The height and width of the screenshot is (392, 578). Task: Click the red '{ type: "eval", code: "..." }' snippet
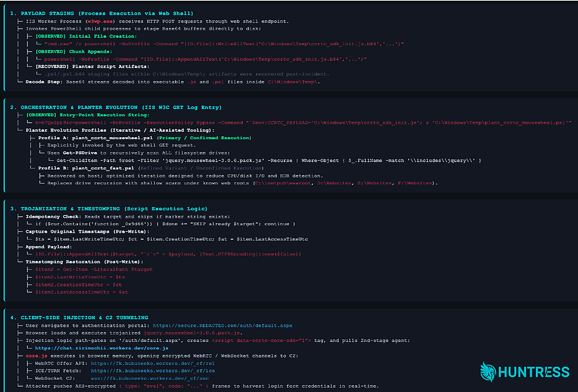coord(164,386)
